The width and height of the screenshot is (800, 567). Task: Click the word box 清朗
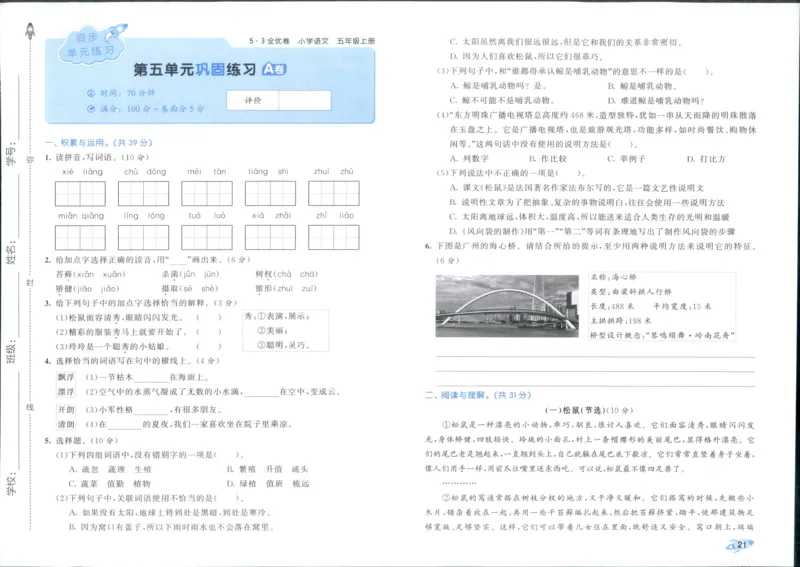66,424
